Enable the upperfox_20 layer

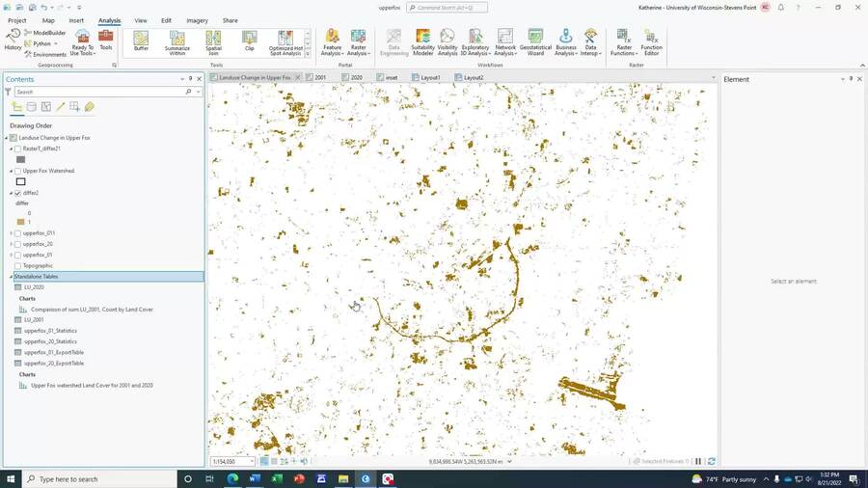(x=17, y=244)
